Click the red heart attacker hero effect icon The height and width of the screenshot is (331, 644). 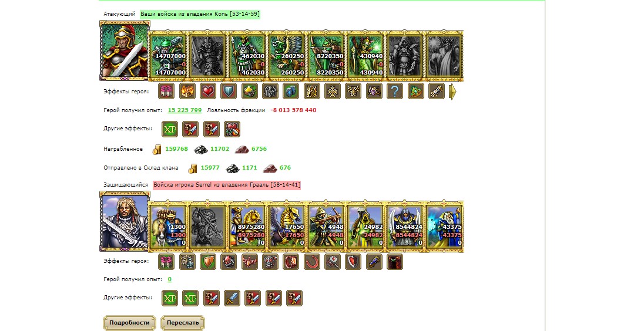208,91
